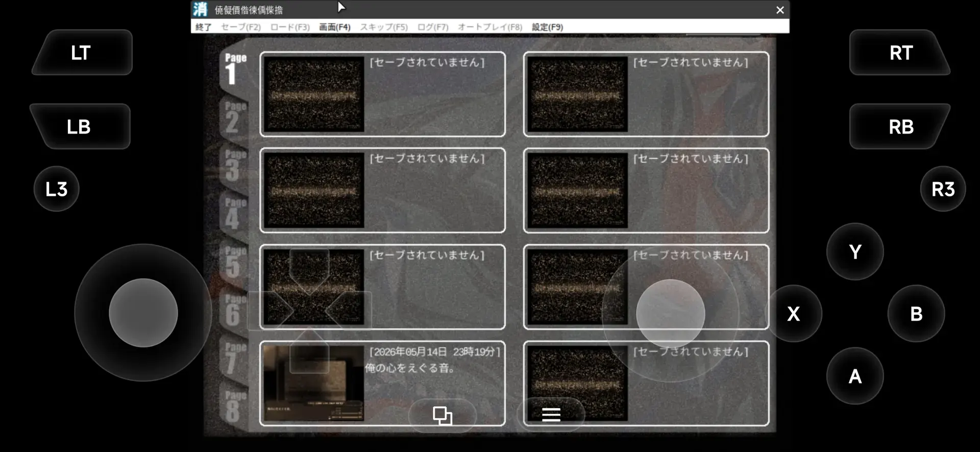The height and width of the screenshot is (452, 980).
Task: Open the ログ(F7) menu
Action: [433, 27]
